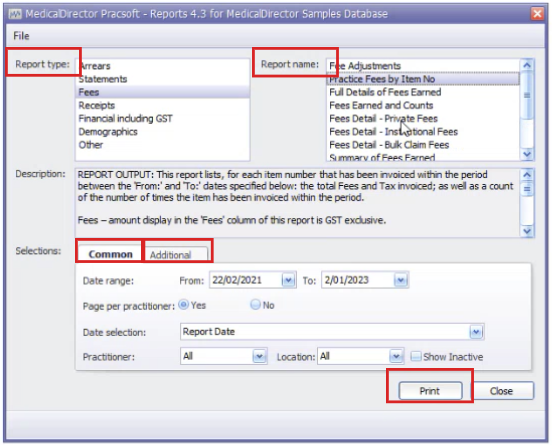Image resolution: width=552 pixels, height=445 pixels.
Task: Open the To date calendar dropdown
Action: 401,280
